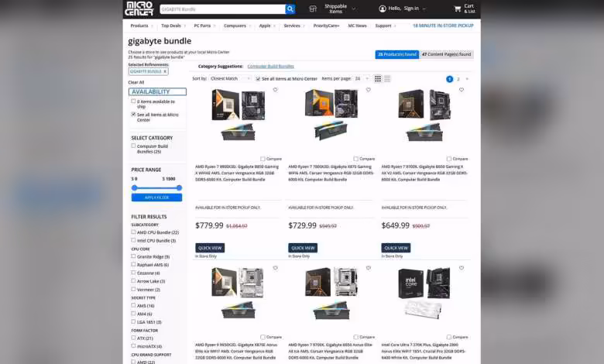Check AMD CPU Bundle subcategory
The width and height of the screenshot is (604, 364).
pos(133,232)
